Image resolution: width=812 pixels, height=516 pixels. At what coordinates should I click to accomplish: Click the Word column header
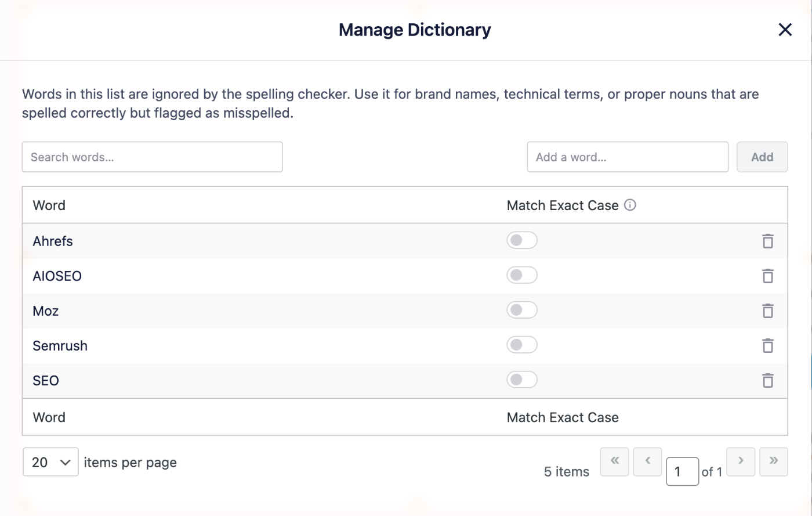pos(49,205)
